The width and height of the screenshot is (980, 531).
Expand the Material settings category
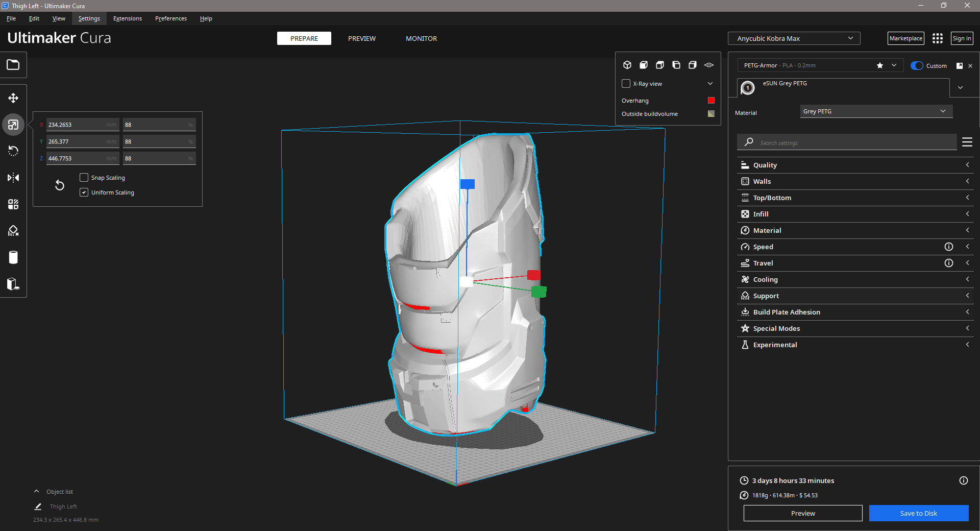click(x=855, y=230)
